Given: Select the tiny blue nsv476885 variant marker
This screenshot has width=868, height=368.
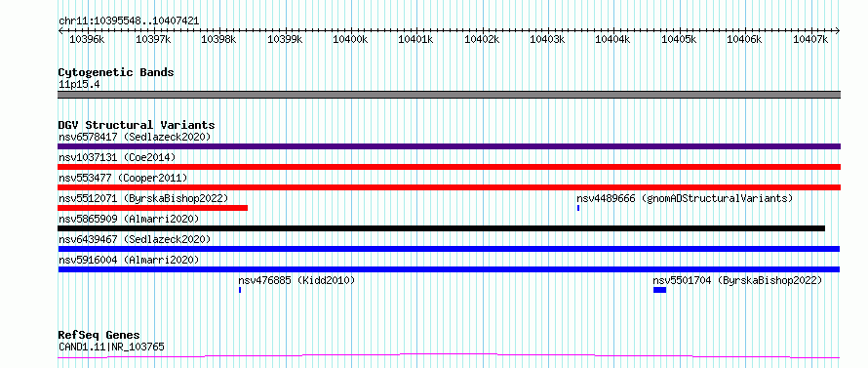Looking at the screenshot, I should coord(240,290).
